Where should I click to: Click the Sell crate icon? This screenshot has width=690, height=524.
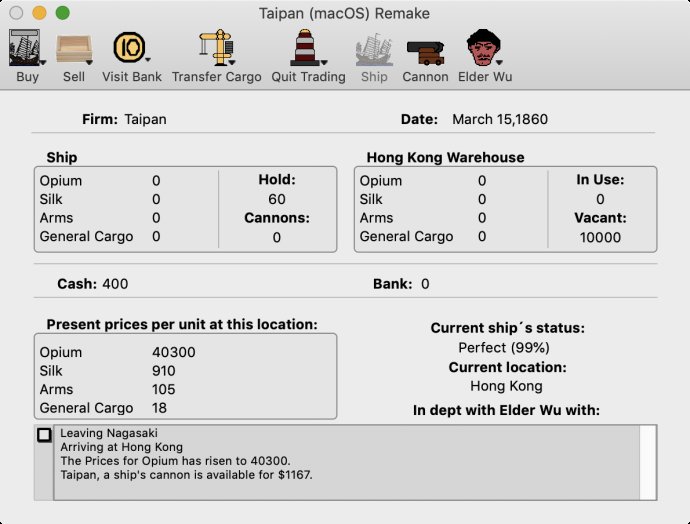coord(73,48)
